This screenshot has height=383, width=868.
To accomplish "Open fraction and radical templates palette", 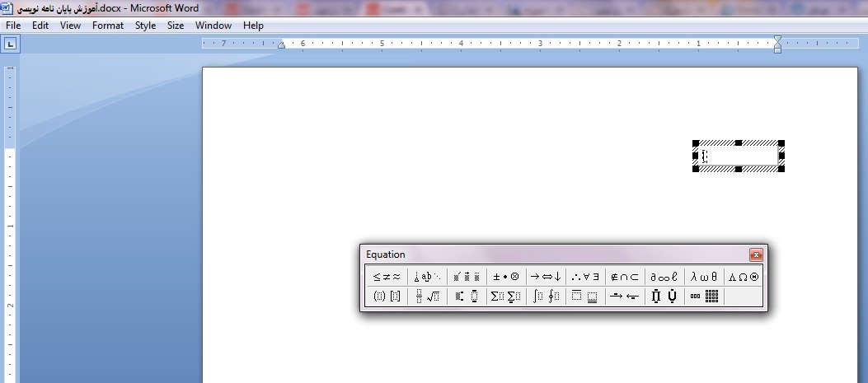I will (427, 297).
